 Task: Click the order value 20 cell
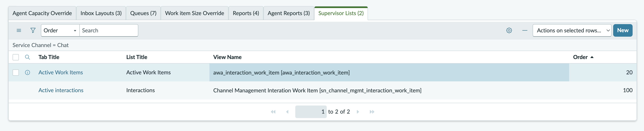click(603, 72)
